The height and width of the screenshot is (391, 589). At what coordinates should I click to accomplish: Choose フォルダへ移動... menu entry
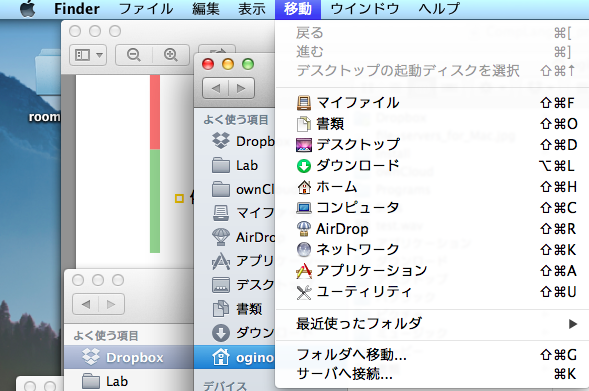(432, 355)
